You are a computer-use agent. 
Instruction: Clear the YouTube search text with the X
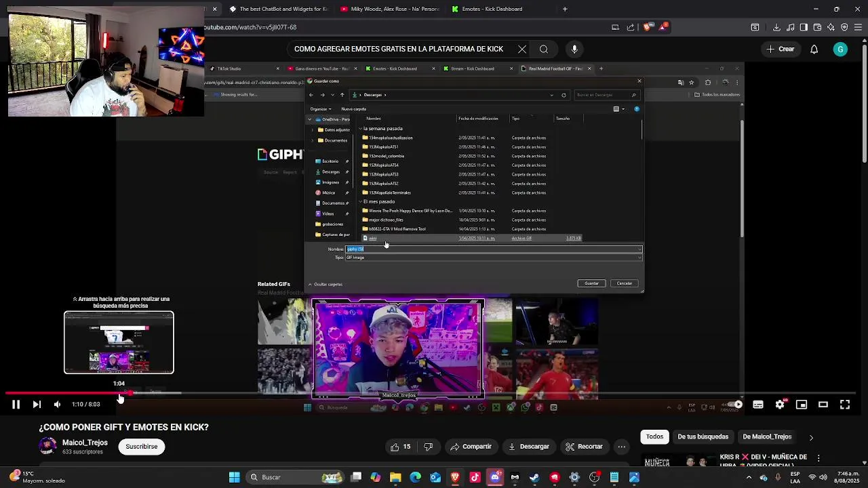pos(522,49)
